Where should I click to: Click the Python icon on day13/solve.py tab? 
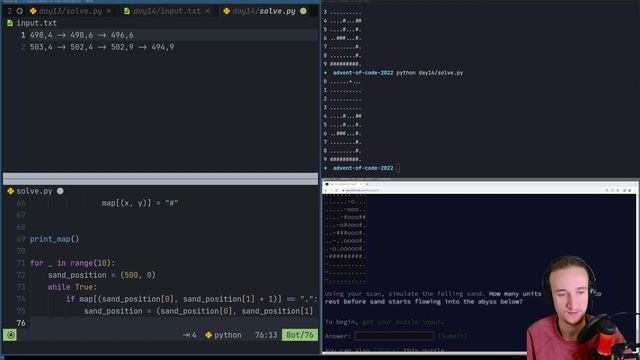[33, 11]
